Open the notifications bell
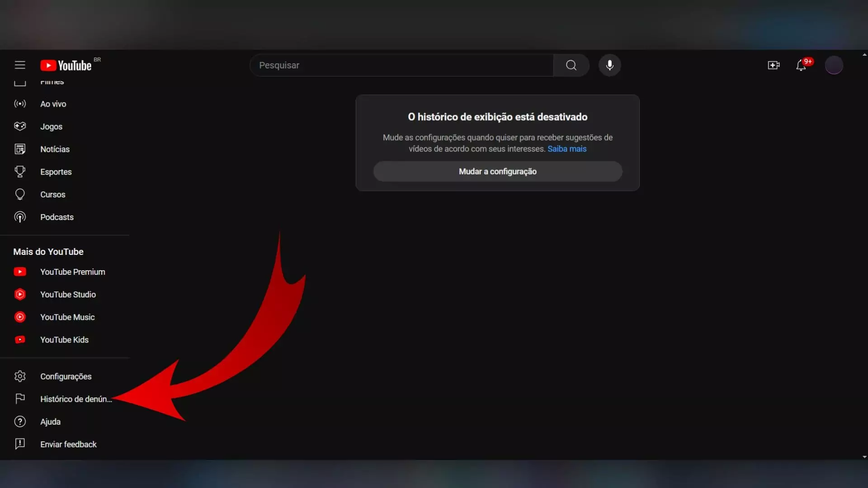This screenshot has width=868, height=488. tap(801, 65)
